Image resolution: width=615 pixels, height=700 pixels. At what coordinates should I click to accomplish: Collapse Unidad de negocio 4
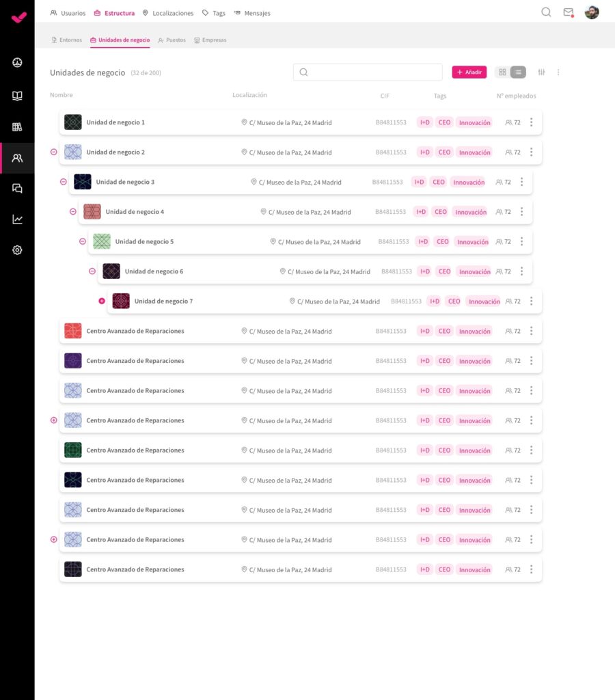tap(73, 212)
